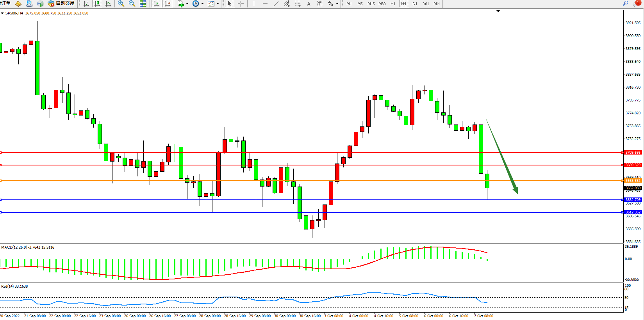Screen dimensions: 644x320
Task: Open the indicators list dropdown arrow
Action: click(x=187, y=4)
